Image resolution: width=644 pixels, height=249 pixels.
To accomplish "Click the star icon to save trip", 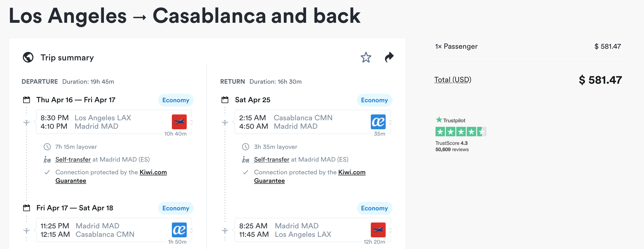I will click(366, 57).
